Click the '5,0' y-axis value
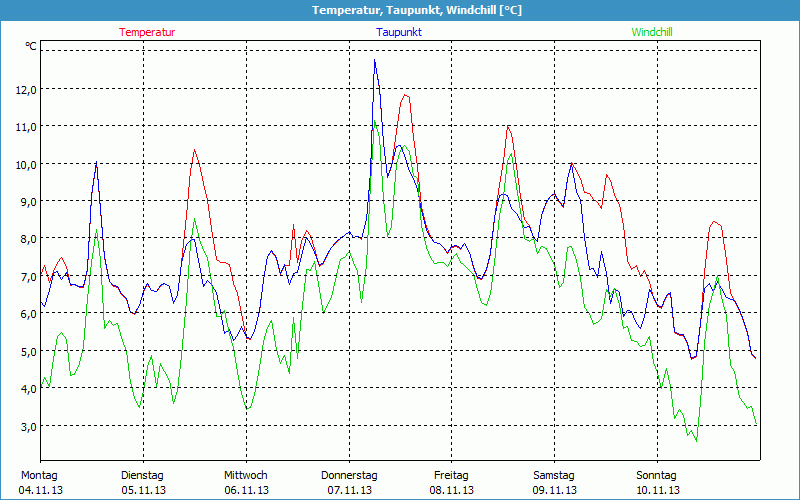 (x=29, y=352)
